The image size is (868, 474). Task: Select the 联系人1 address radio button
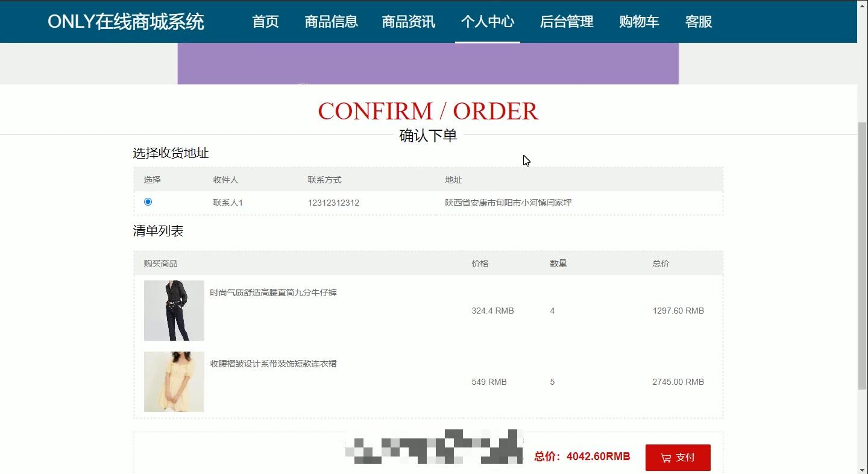148,202
